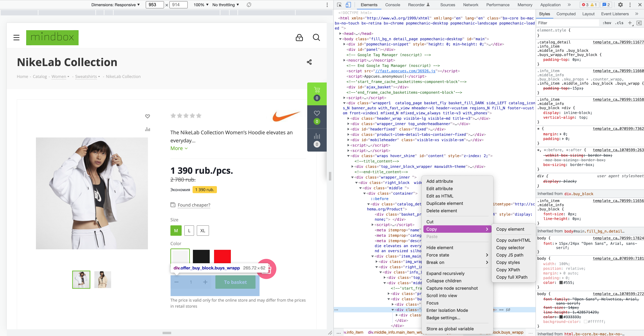644x336 pixels.
Task: Select size L
Action: click(x=189, y=231)
